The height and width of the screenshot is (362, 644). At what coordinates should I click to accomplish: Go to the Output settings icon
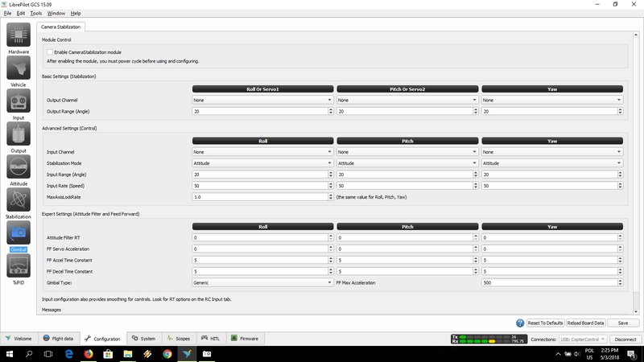[19, 134]
